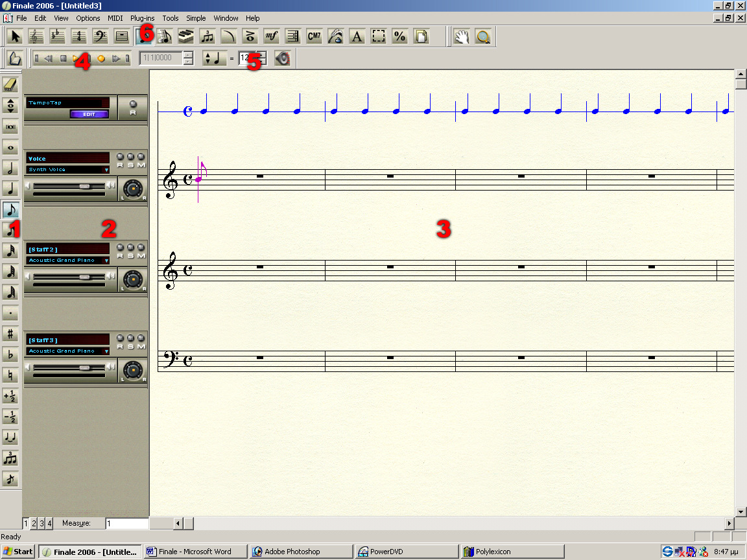This screenshot has width=747, height=560.
Task: Click the lower half step tool
Action: coord(10,417)
